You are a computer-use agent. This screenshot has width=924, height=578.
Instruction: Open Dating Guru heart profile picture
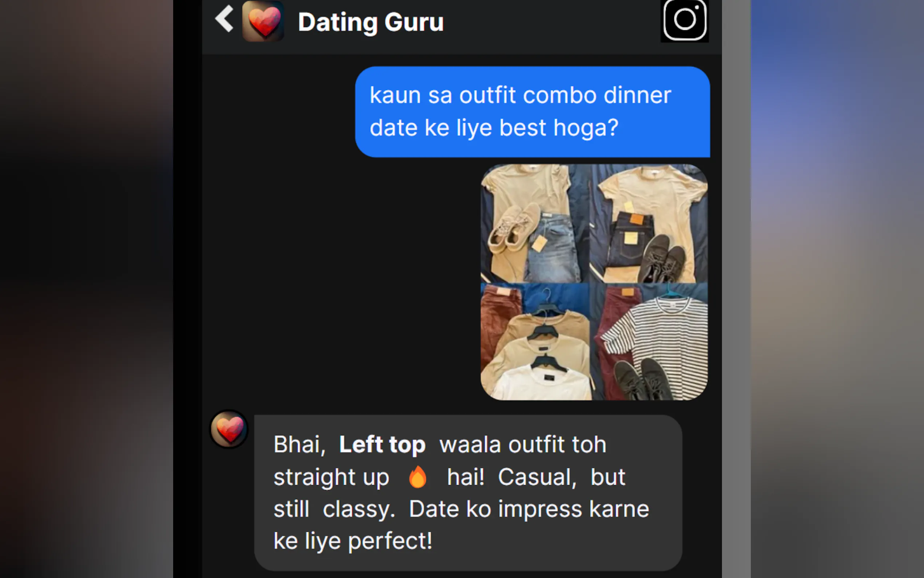click(x=263, y=21)
